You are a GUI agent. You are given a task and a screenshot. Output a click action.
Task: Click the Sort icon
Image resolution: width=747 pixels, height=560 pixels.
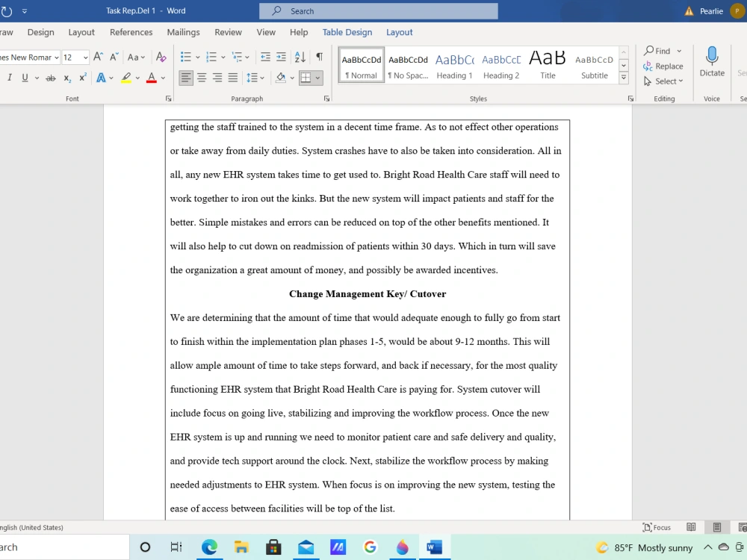click(300, 57)
